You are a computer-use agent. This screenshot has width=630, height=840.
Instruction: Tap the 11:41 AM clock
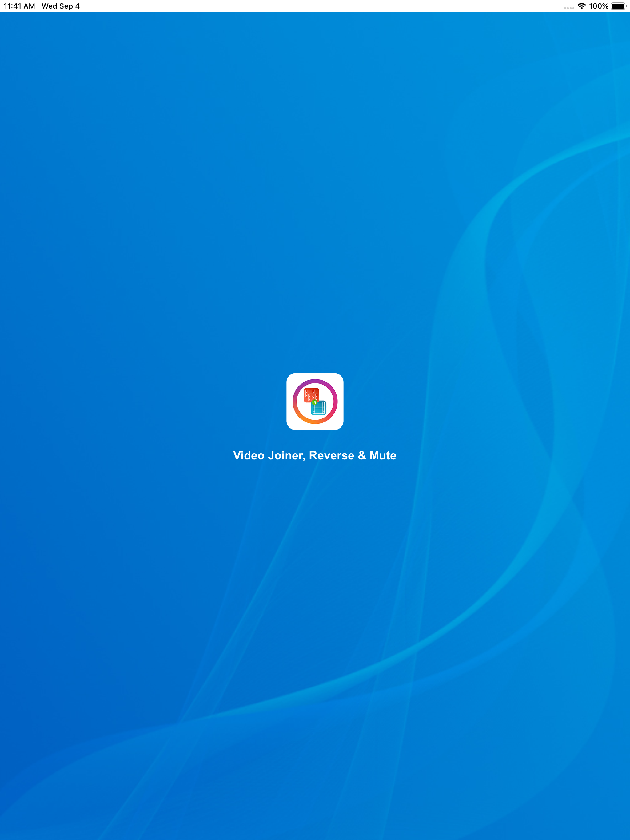coord(19,6)
